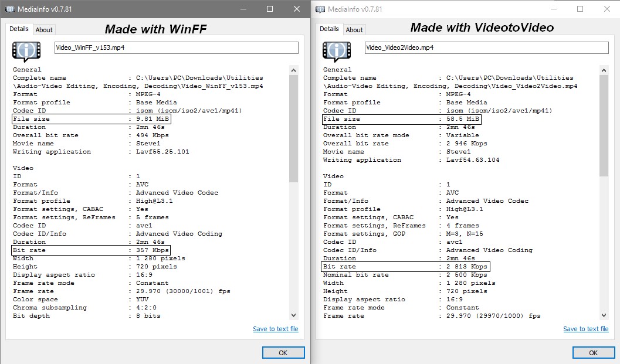The image size is (620, 364).
Task: Click the Video_WinFF_v153.mp4 filename field
Action: (x=177, y=47)
